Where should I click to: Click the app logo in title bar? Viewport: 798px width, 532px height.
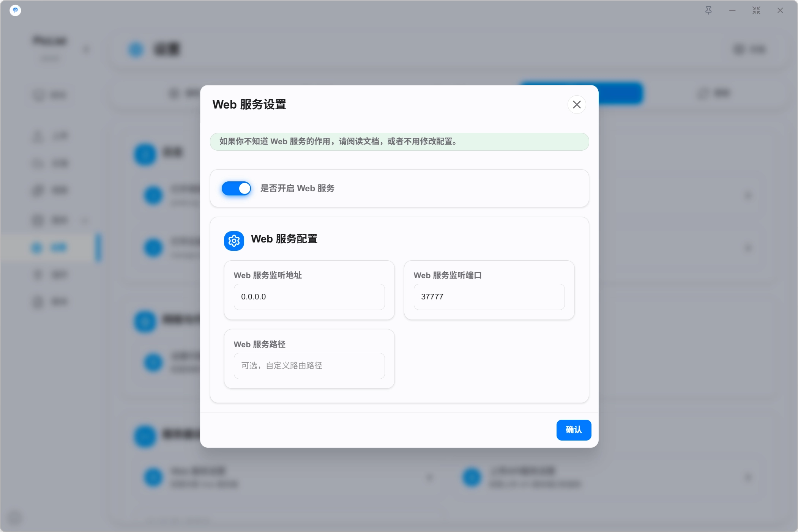coord(15,10)
